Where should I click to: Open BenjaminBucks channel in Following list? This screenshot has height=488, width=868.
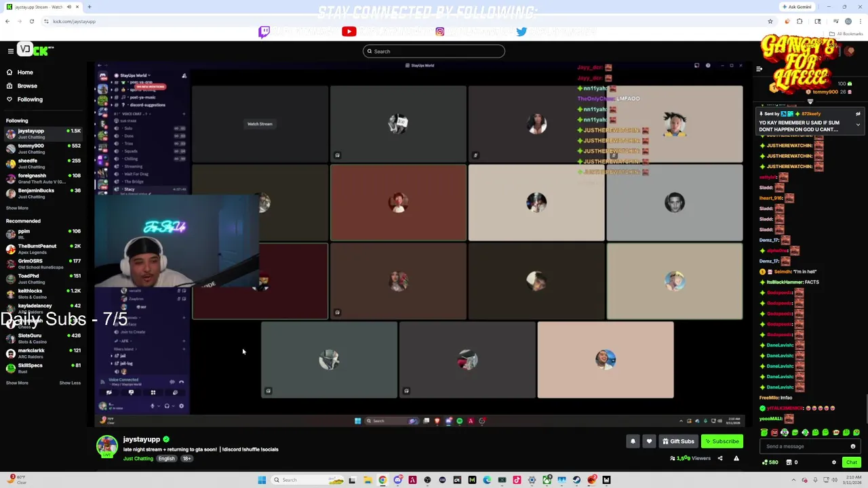pos(42,193)
